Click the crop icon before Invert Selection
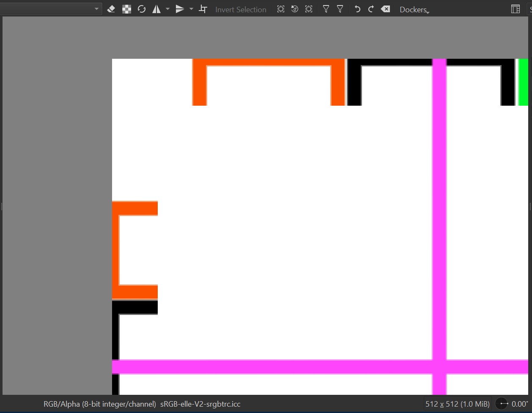This screenshot has height=413, width=532. [203, 9]
